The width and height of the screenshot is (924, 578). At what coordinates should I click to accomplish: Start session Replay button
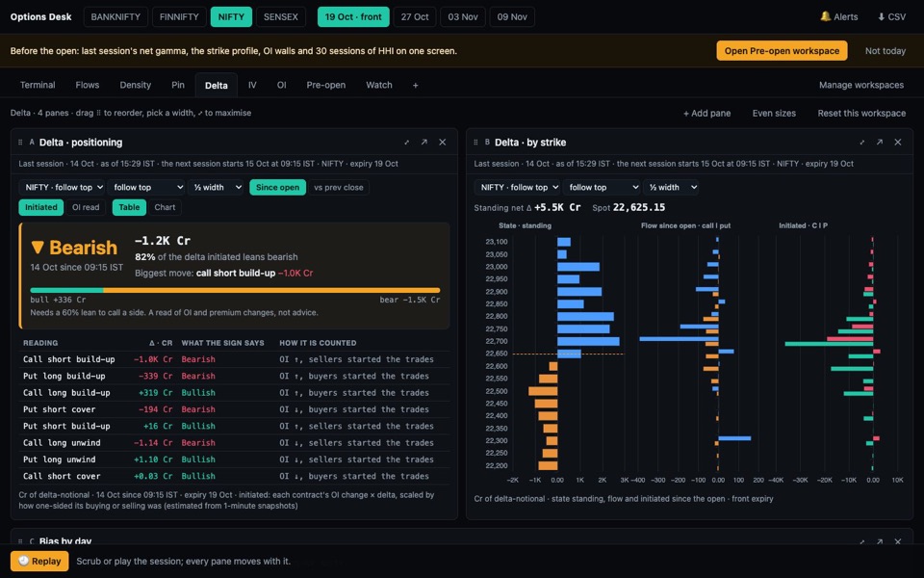click(x=39, y=561)
